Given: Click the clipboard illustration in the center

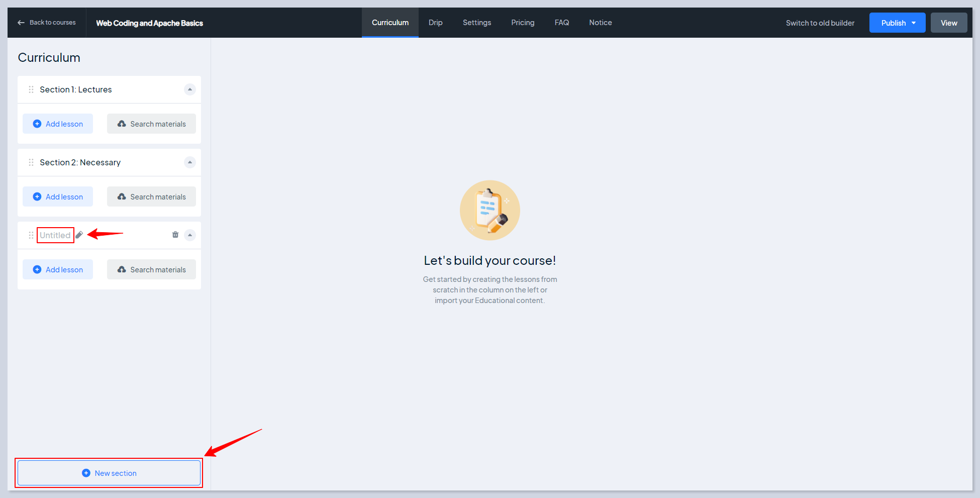Looking at the screenshot, I should pyautogui.click(x=489, y=210).
